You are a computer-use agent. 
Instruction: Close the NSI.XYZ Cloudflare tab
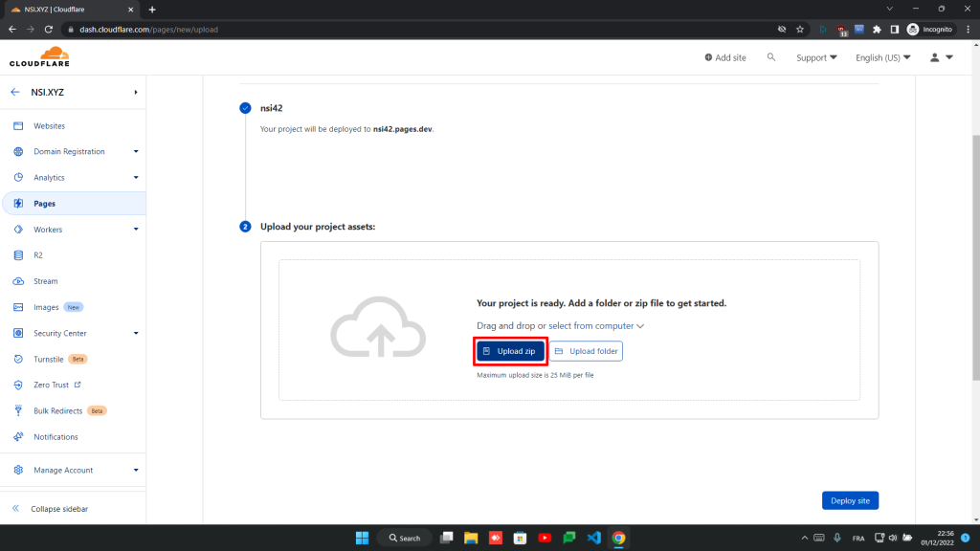(130, 10)
